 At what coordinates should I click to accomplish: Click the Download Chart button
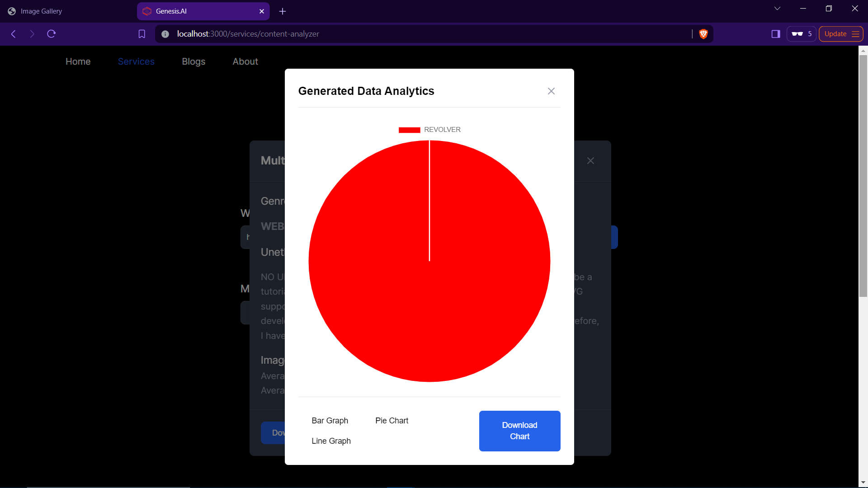tap(519, 431)
